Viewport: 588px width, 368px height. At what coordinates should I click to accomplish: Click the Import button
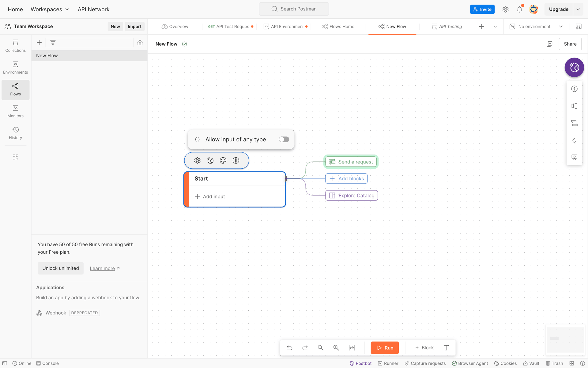tap(134, 27)
